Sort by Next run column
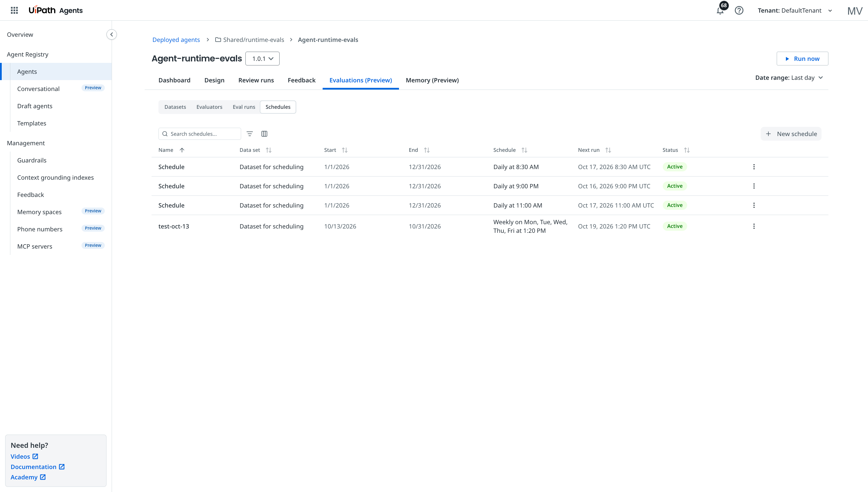Viewport: 868px width, 492px height. point(608,150)
